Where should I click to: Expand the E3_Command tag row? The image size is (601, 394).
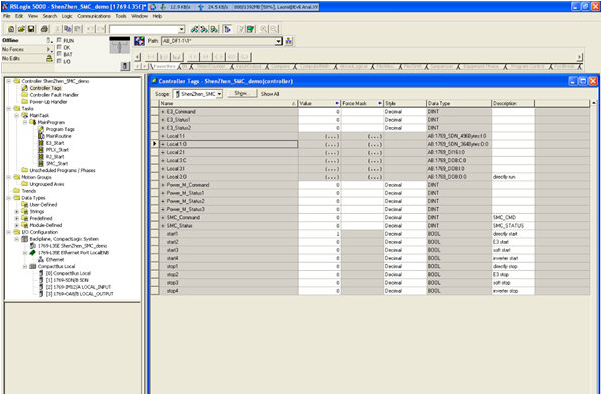point(163,112)
